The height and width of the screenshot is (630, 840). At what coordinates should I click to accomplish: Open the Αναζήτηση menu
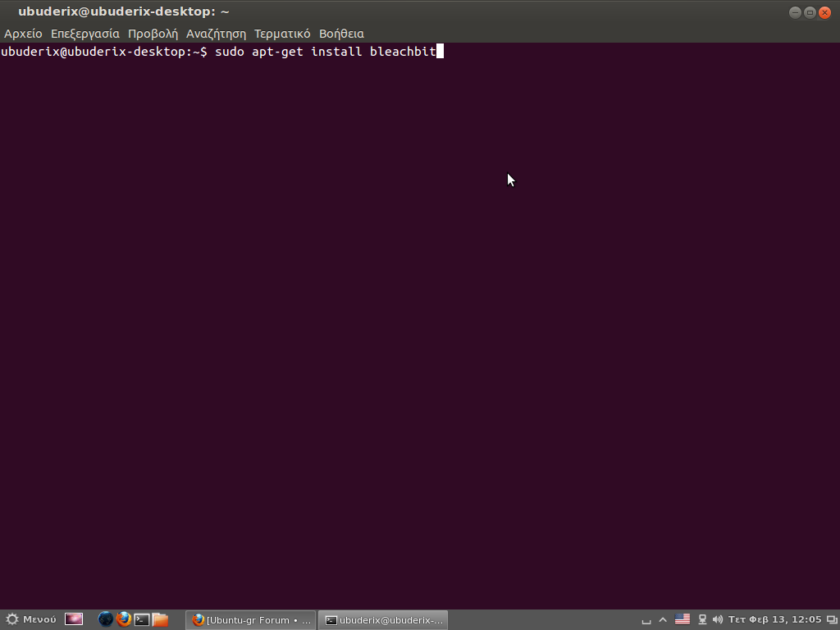(216, 34)
